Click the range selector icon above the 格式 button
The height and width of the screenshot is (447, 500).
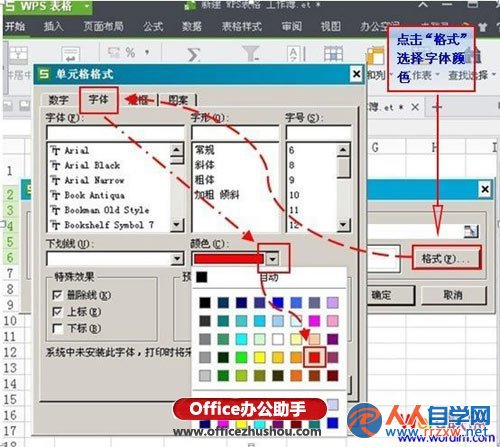coord(471,231)
